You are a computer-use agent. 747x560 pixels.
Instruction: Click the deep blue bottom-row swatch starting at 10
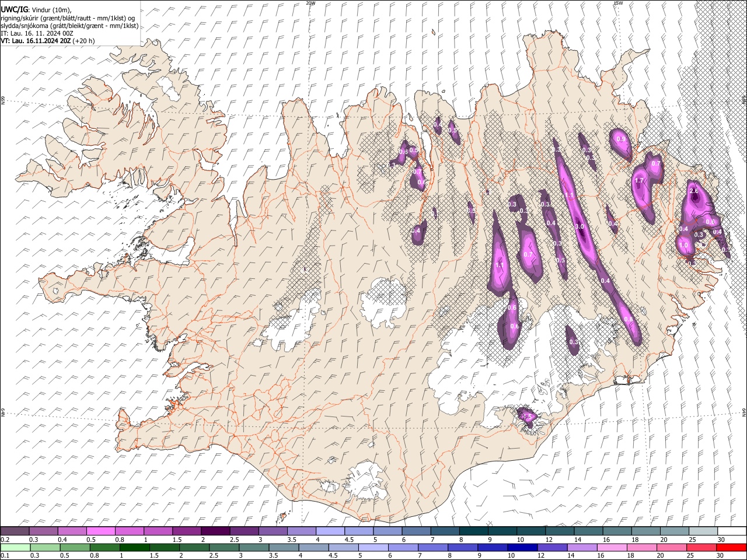[x=521, y=547]
